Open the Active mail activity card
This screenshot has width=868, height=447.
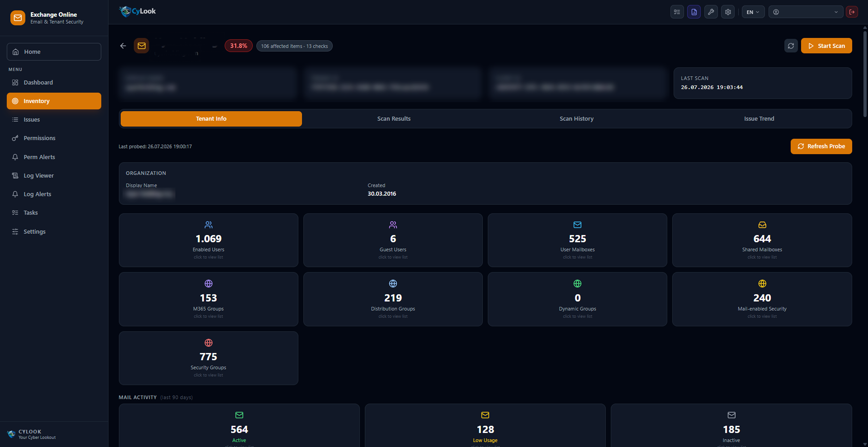(239, 426)
